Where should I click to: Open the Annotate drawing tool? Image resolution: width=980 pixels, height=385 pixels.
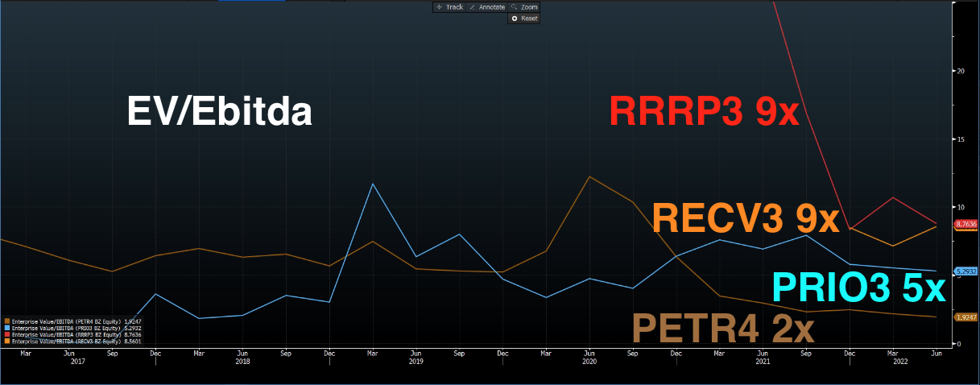click(x=487, y=7)
